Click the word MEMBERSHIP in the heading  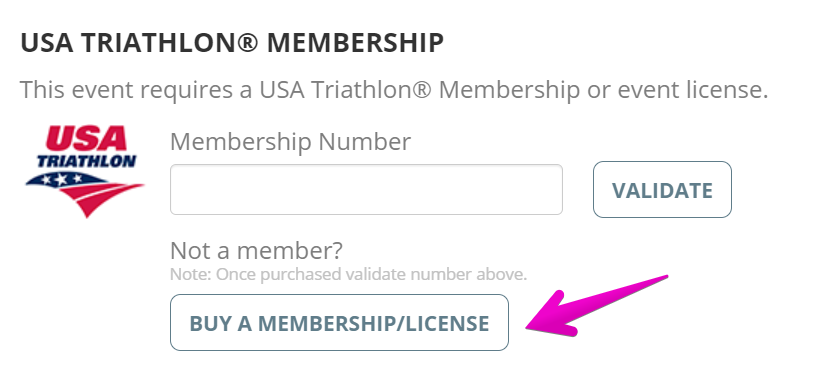tap(355, 43)
